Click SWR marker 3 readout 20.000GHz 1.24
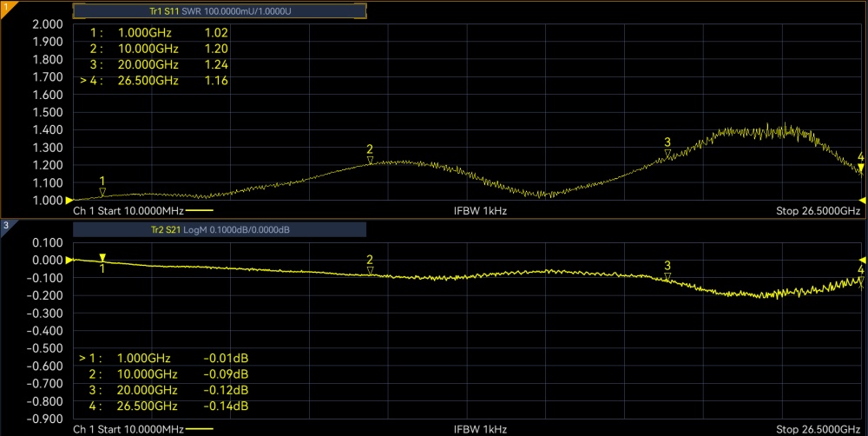The width and height of the screenshot is (868, 436). coord(160,65)
